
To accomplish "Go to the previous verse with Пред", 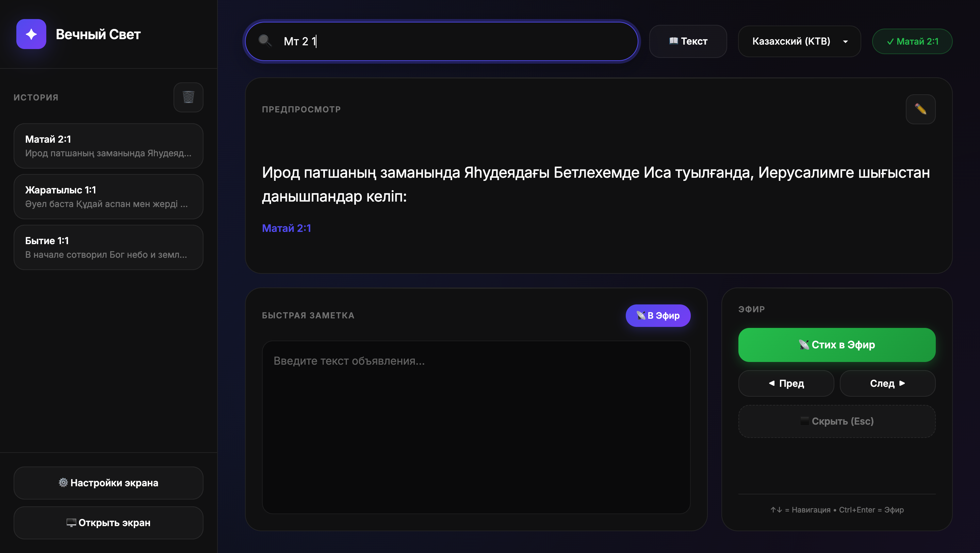I will click(x=786, y=383).
